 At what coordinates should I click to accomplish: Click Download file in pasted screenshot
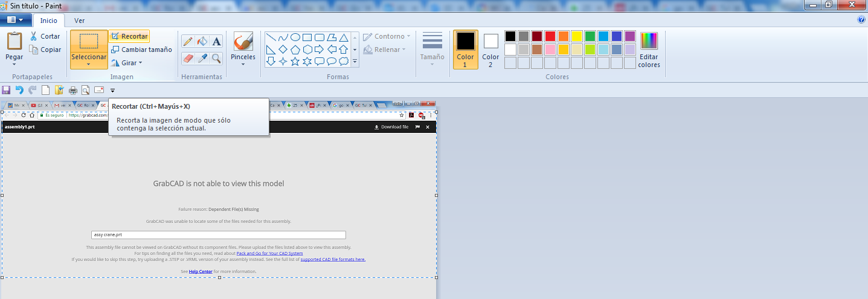coord(391,127)
